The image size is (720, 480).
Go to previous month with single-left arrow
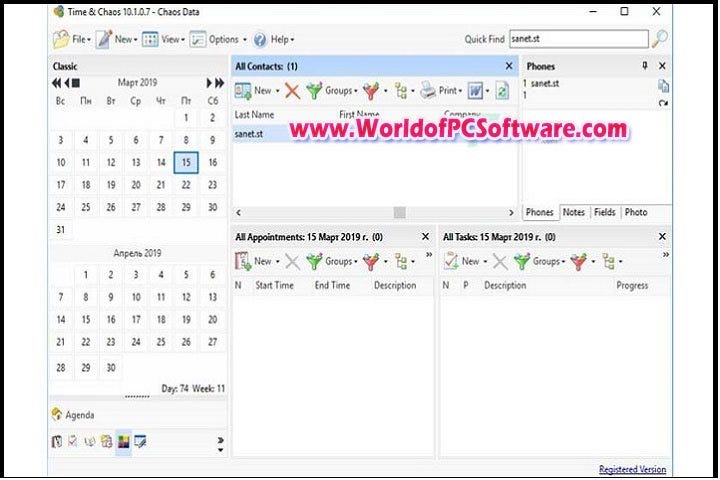click(x=67, y=83)
